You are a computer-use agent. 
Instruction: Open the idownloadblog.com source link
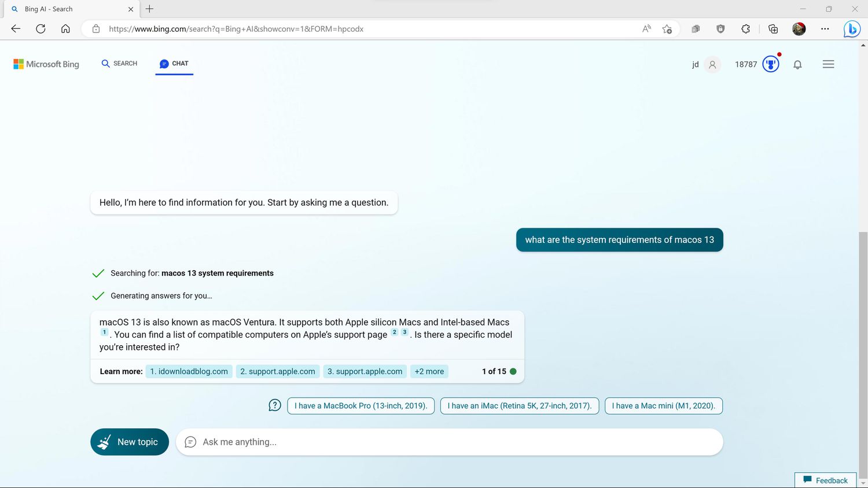189,371
